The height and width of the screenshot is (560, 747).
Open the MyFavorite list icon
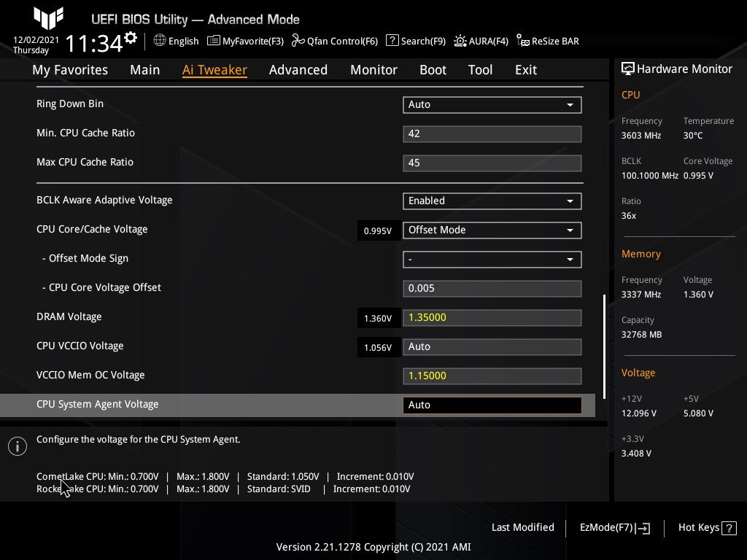pyautogui.click(x=214, y=41)
